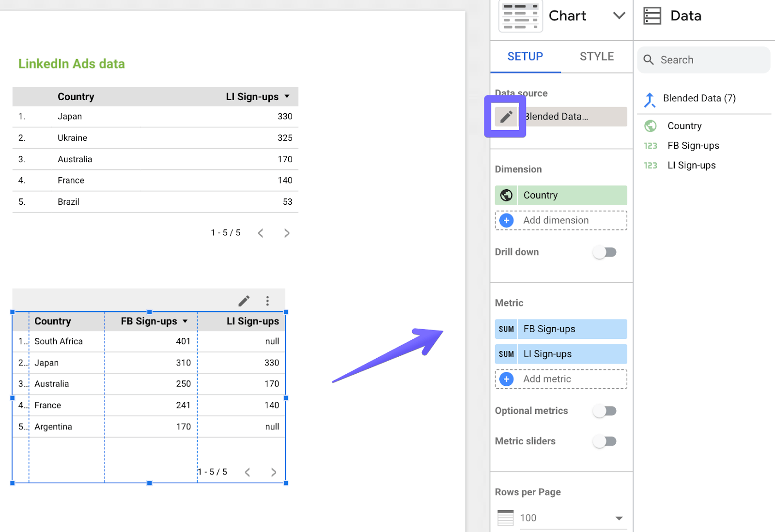Click the pencil icon to edit Blended Data source

tap(506, 117)
